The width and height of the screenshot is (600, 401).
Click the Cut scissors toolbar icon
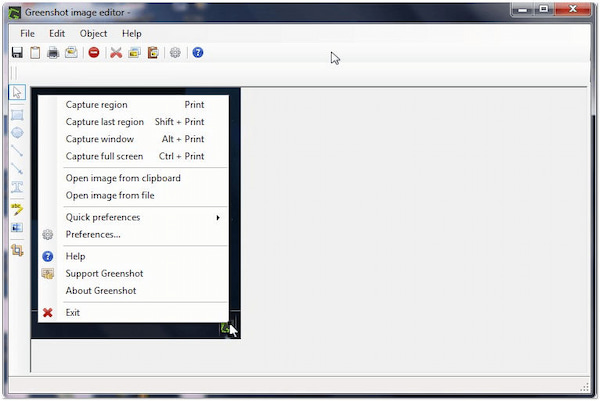(x=116, y=52)
